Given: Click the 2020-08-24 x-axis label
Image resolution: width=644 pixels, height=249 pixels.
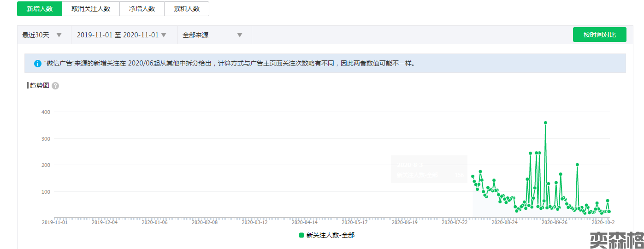Looking at the screenshot, I should click(x=505, y=222).
